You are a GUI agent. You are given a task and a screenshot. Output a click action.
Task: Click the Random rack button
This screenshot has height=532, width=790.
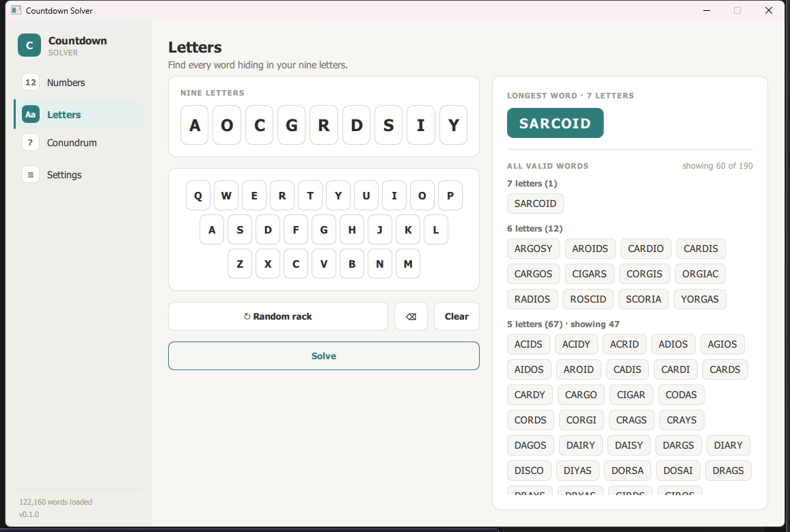(x=278, y=316)
